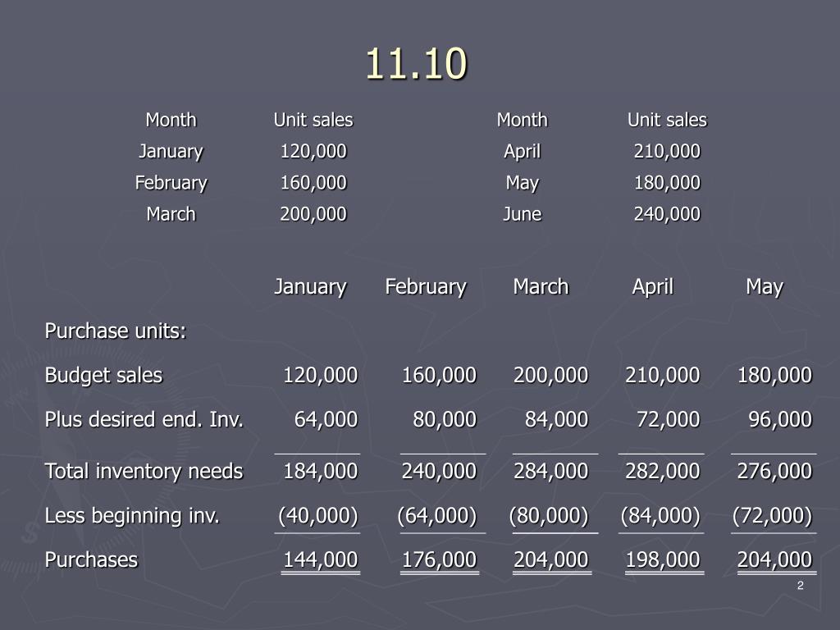Select the January purchases total 144,000

pyautogui.click(x=321, y=559)
